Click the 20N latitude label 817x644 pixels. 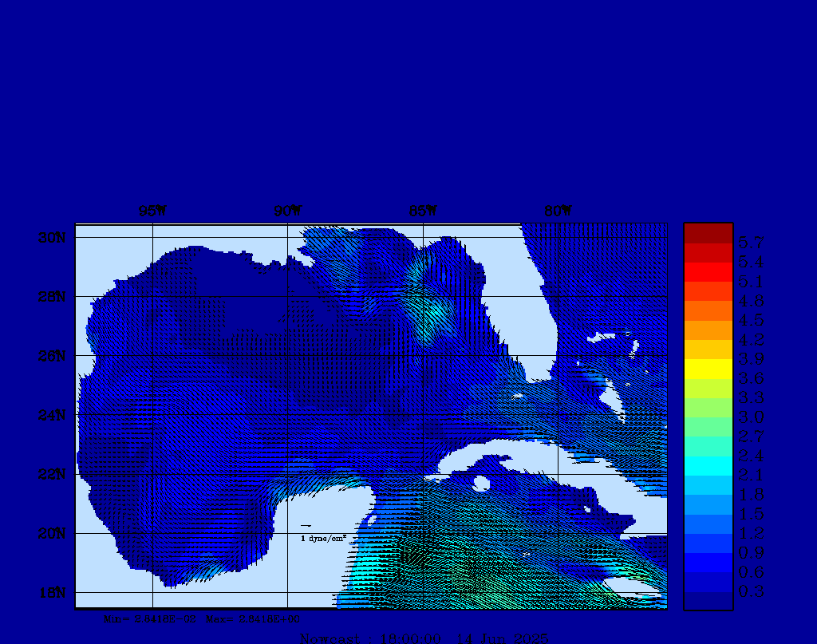51,533
